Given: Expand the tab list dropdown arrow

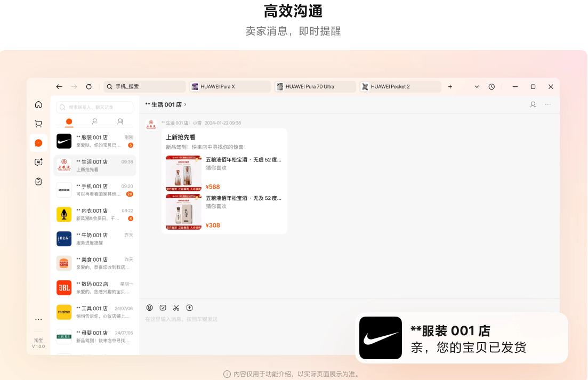Looking at the screenshot, I should pyautogui.click(x=477, y=86).
